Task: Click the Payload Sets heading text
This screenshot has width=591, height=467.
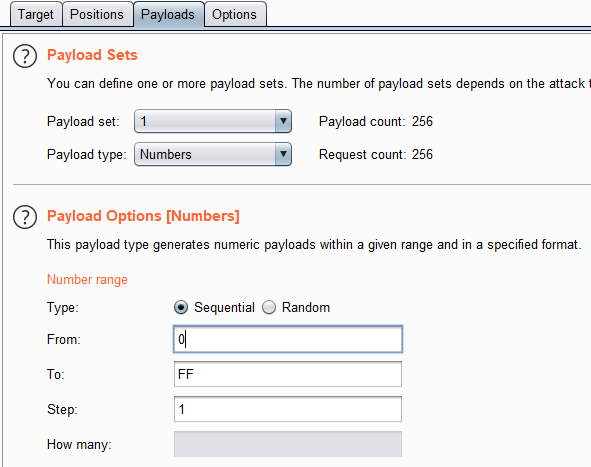Action: [x=92, y=55]
